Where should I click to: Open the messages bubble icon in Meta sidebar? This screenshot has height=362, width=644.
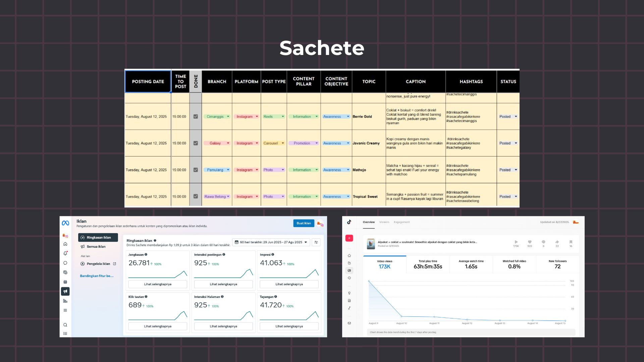65,263
